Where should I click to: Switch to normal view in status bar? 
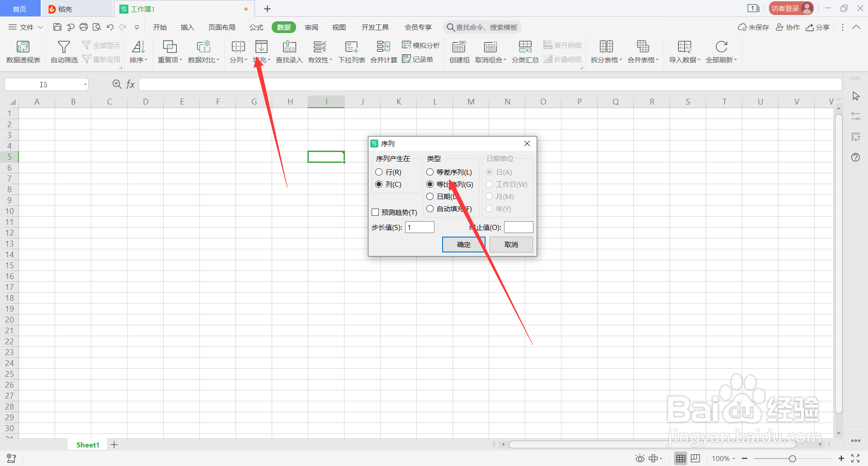(x=681, y=458)
